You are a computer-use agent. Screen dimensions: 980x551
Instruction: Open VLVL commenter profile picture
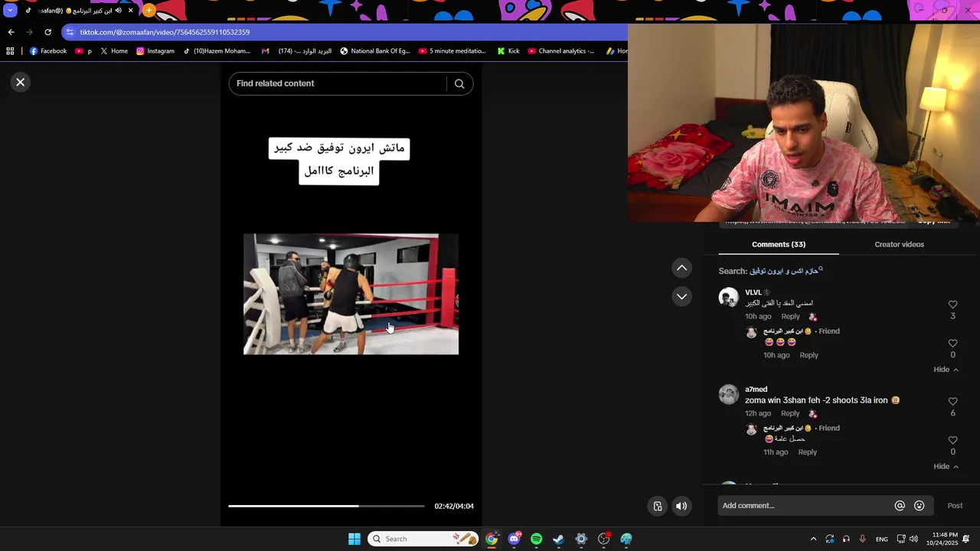coord(728,297)
